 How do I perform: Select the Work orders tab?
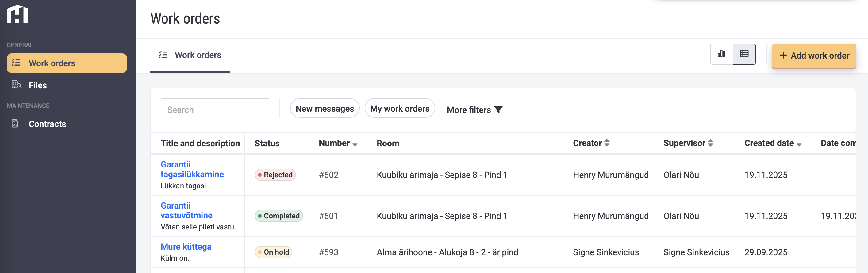point(190,55)
